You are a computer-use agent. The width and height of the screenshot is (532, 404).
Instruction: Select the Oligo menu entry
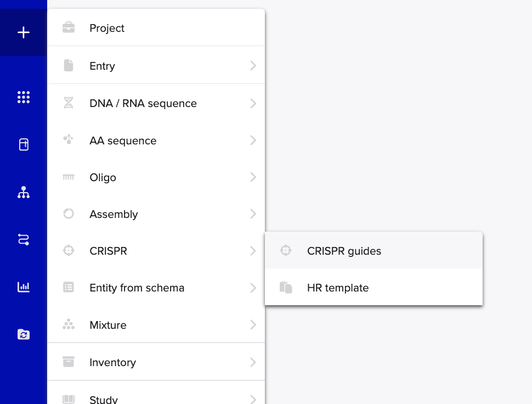156,177
